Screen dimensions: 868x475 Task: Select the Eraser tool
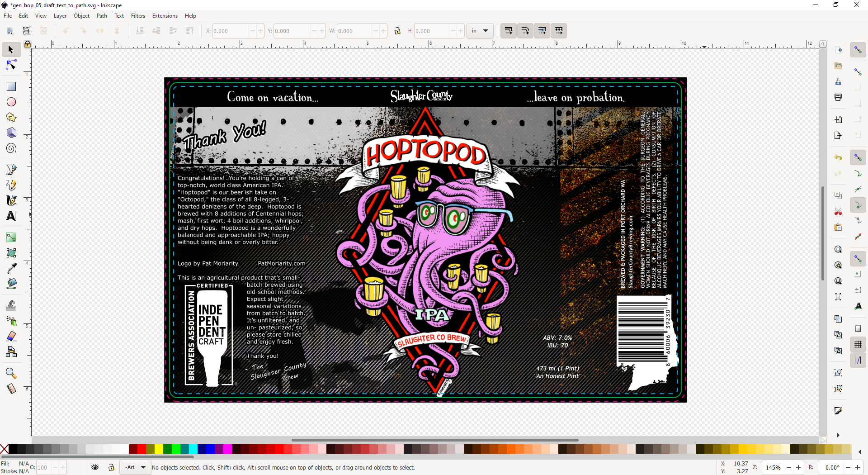click(11, 336)
